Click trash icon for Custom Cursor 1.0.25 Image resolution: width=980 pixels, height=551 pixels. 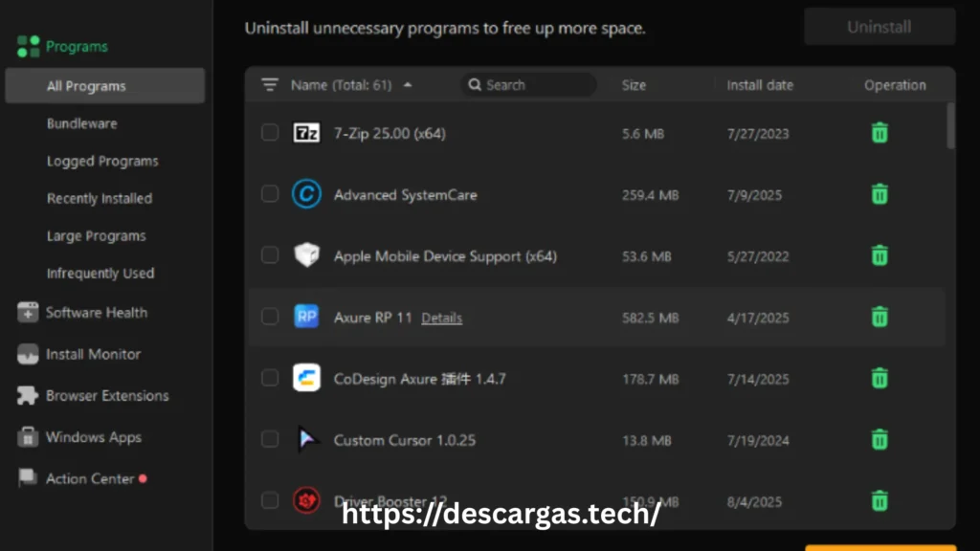tap(880, 439)
